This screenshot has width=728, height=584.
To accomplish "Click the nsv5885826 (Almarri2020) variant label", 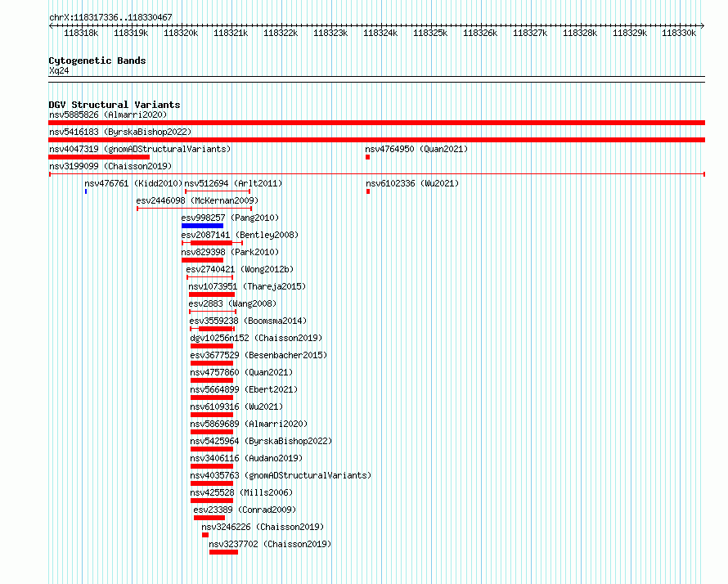I will (x=108, y=115).
